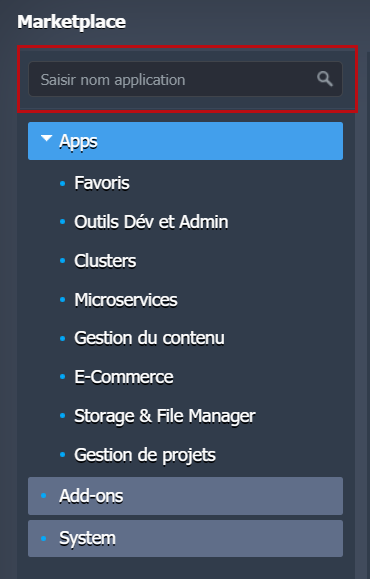370x579 pixels.
Task: Click the bullet icon beside E-Commerce
Action: pos(62,377)
